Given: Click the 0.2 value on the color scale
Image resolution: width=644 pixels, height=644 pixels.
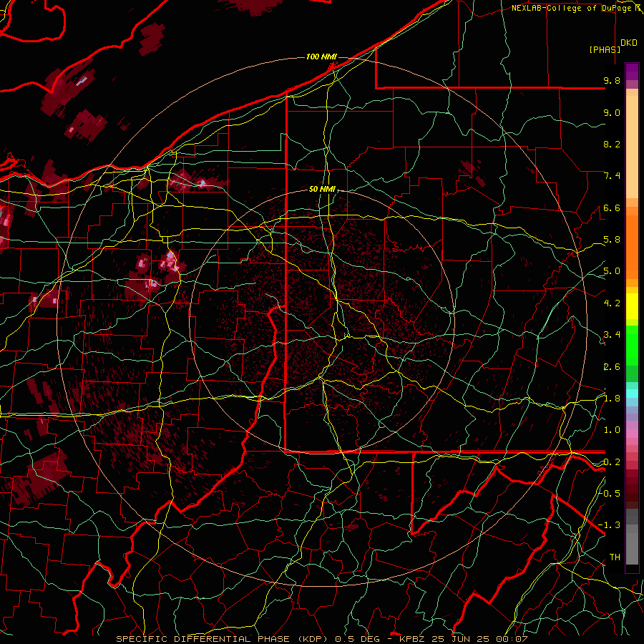Looking at the screenshot, I should 612,462.
